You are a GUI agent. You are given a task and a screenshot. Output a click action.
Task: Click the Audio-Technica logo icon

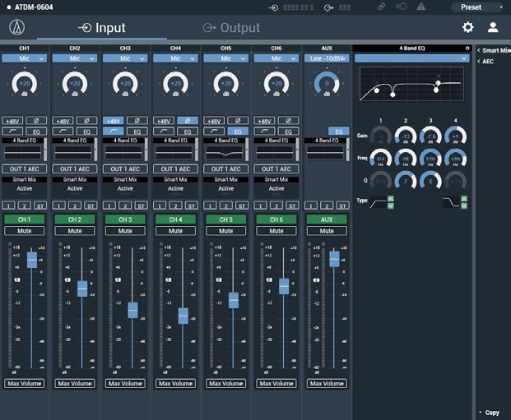coord(17,27)
